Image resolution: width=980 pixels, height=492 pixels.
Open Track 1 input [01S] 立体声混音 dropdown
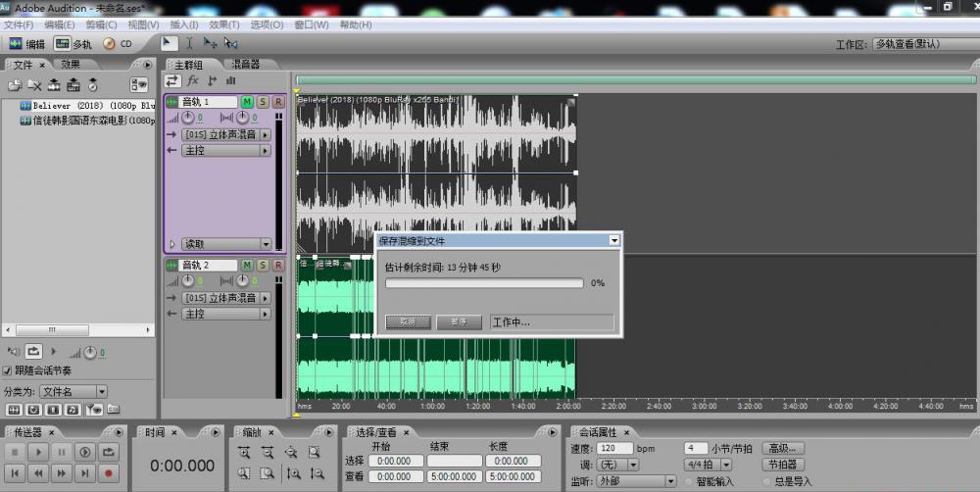point(226,134)
